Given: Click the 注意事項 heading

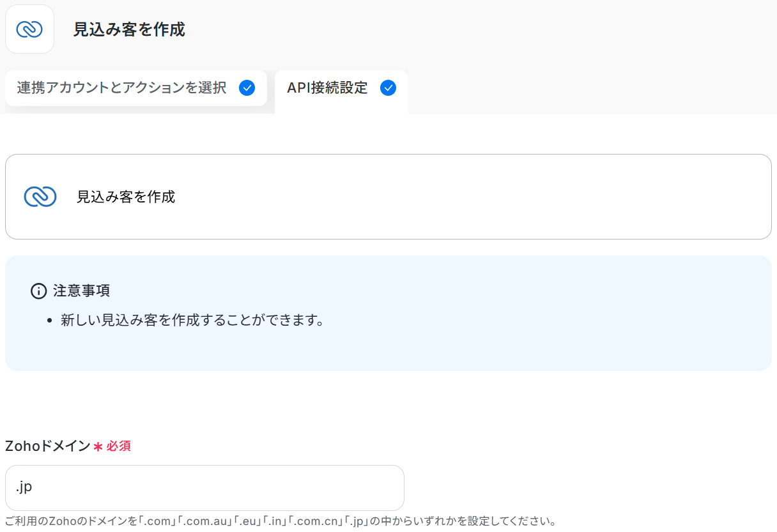Looking at the screenshot, I should pos(82,291).
